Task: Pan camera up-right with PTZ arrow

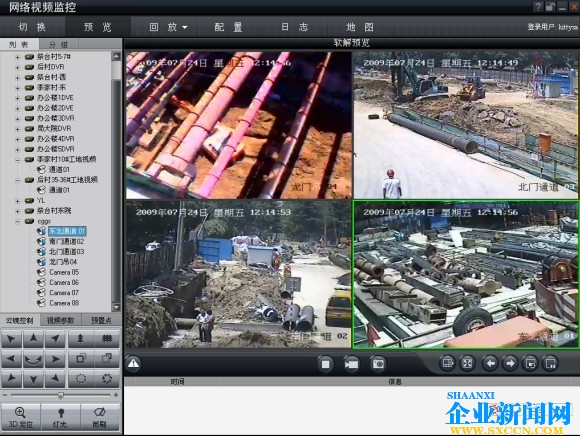Action: (x=55, y=339)
